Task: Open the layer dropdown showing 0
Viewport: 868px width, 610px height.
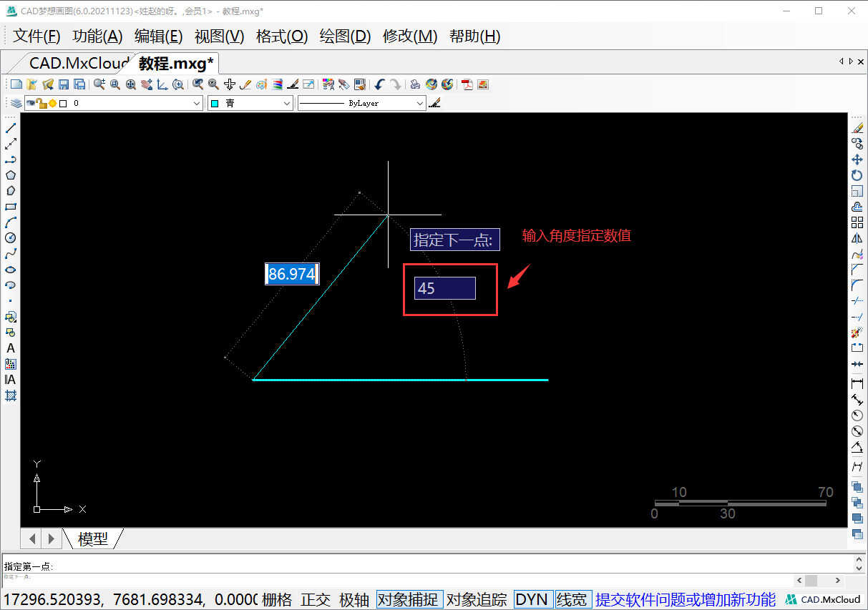Action: pos(114,104)
